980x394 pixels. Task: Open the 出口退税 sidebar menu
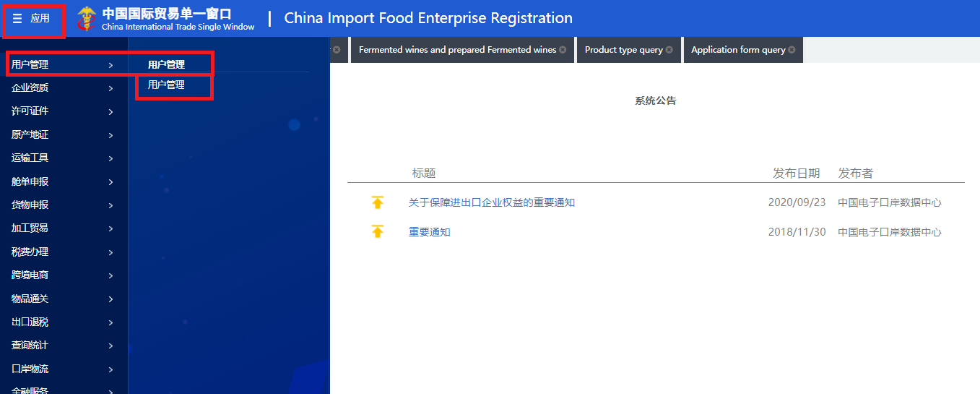click(x=30, y=322)
